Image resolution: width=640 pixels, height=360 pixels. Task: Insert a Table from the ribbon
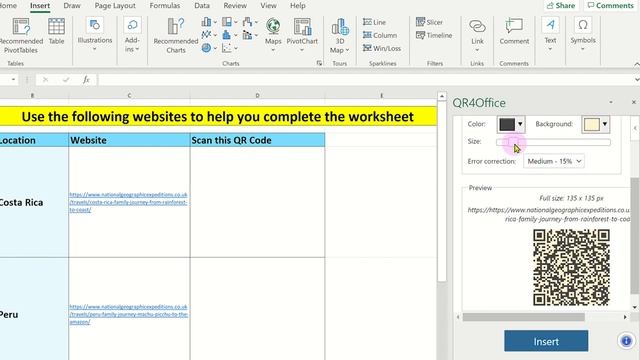tap(56, 32)
